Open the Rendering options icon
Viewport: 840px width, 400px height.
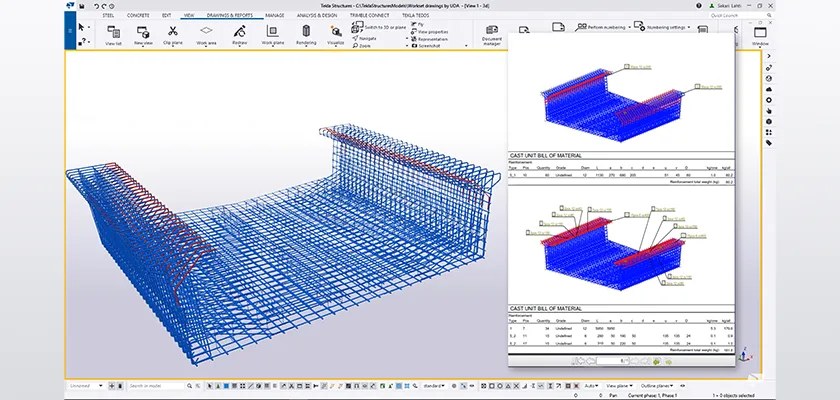click(x=306, y=35)
